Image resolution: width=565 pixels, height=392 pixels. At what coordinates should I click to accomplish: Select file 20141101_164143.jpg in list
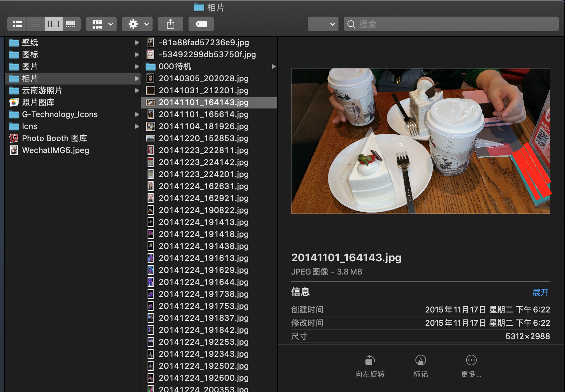click(209, 102)
